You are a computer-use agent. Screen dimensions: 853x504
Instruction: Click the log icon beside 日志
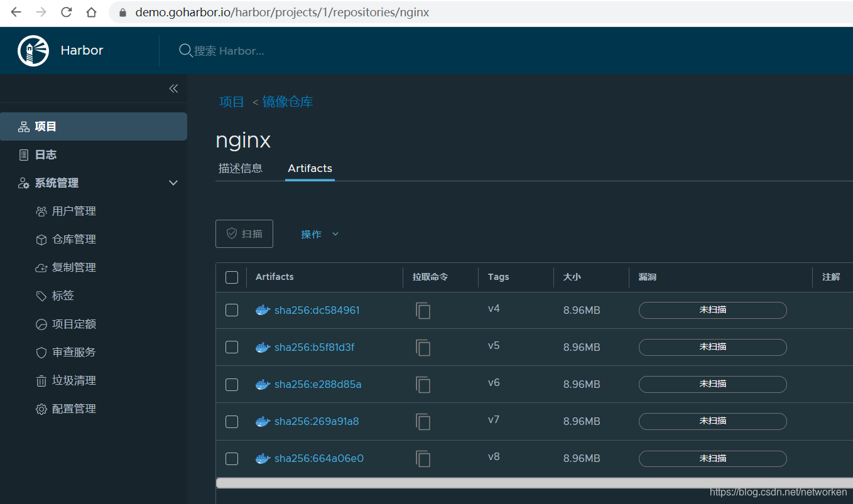click(24, 155)
